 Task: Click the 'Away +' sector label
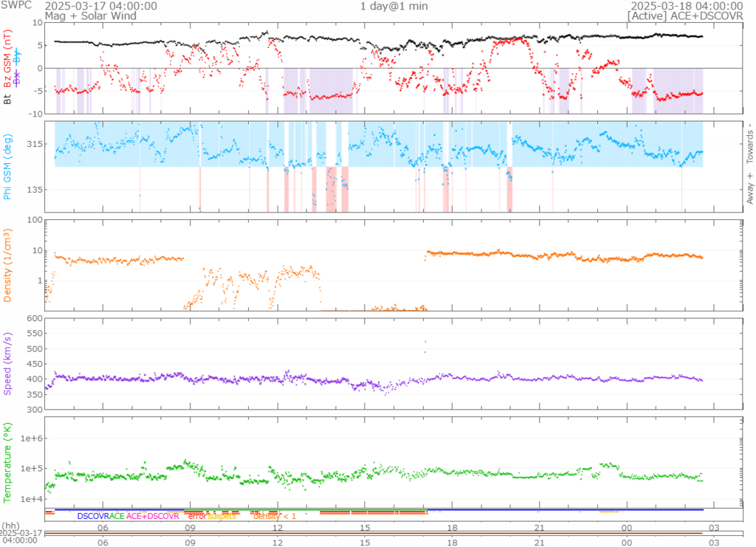pyautogui.click(x=750, y=188)
